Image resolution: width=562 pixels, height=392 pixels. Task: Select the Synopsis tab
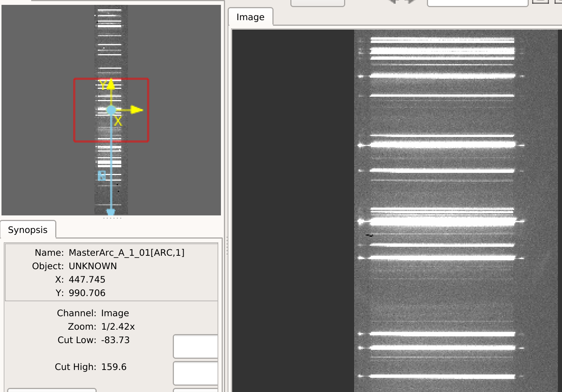28,230
